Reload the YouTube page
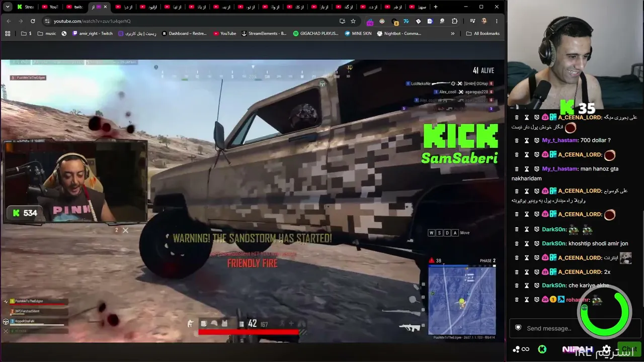Image resolution: width=644 pixels, height=362 pixels. click(x=33, y=21)
